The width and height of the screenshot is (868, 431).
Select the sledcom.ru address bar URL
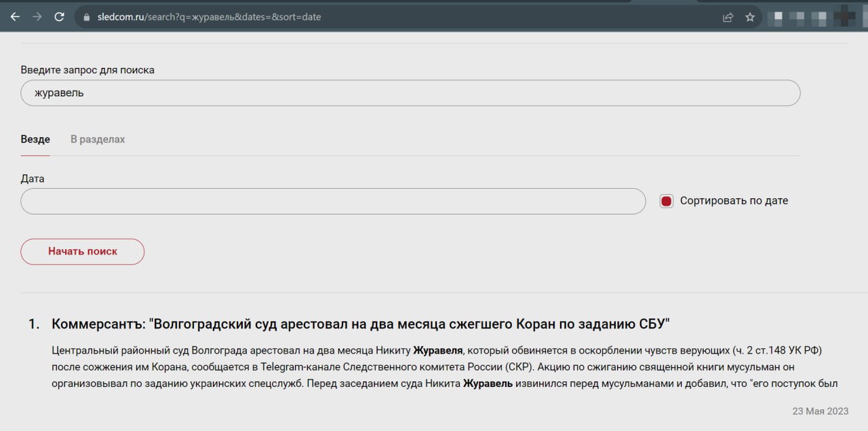[x=209, y=17]
